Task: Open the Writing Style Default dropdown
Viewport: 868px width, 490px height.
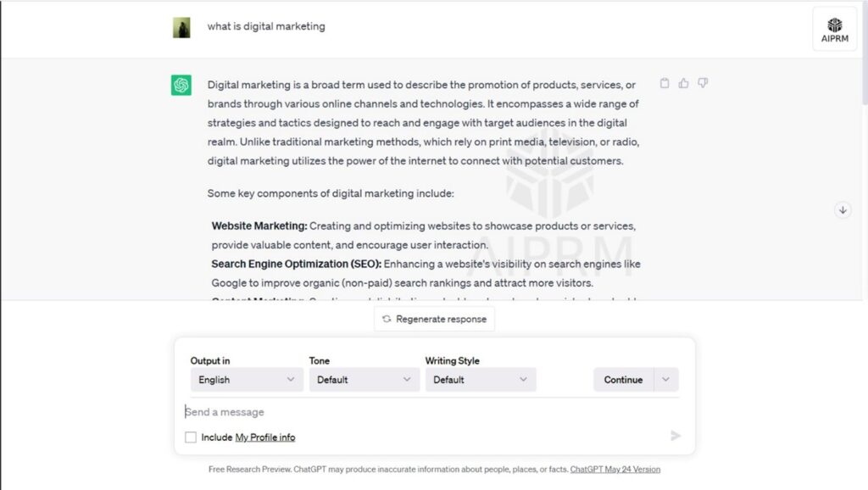Action: pyautogui.click(x=481, y=380)
